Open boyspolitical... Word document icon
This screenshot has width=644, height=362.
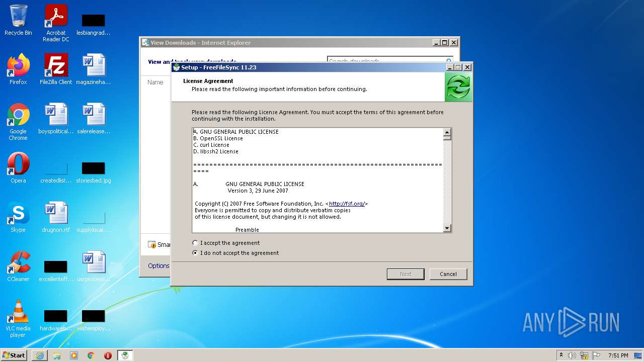point(56,119)
